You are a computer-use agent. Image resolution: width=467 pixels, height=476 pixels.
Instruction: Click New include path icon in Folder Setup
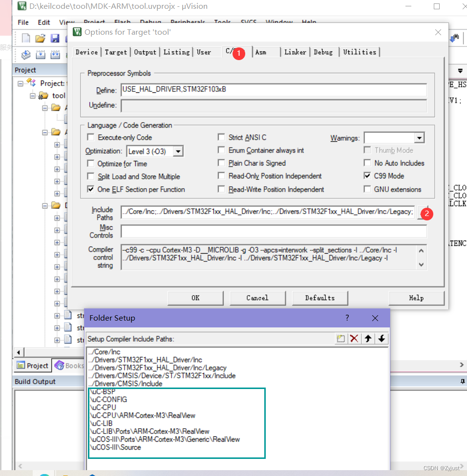coord(340,339)
